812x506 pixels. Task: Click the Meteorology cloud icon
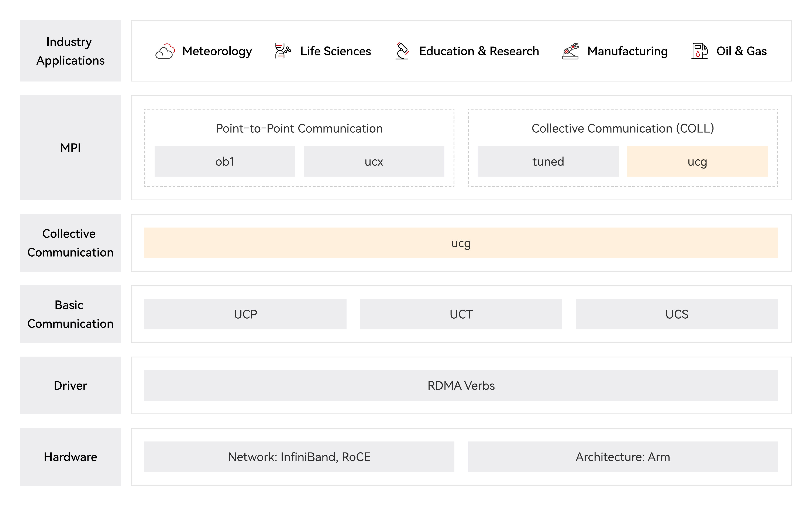pos(165,52)
